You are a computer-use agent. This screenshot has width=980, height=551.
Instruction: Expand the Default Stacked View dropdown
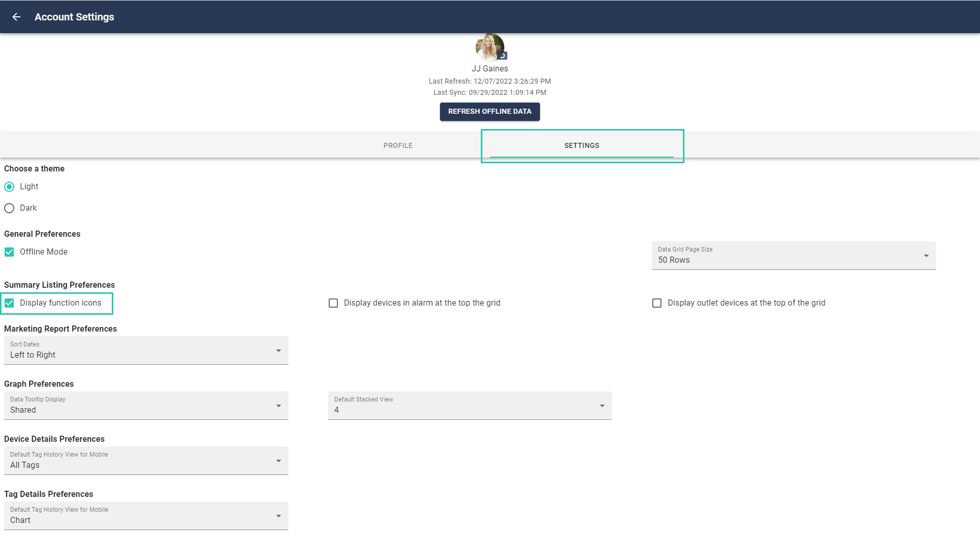click(470, 406)
